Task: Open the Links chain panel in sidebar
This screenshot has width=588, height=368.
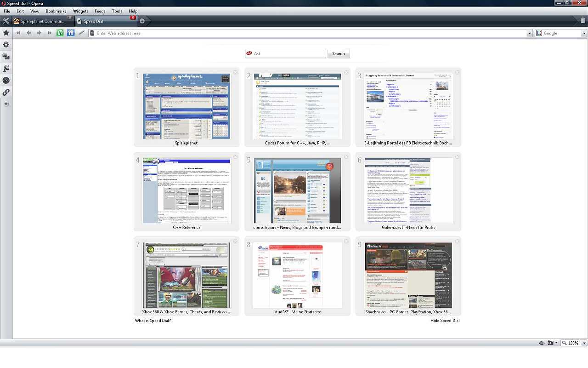Action: pyautogui.click(x=6, y=92)
